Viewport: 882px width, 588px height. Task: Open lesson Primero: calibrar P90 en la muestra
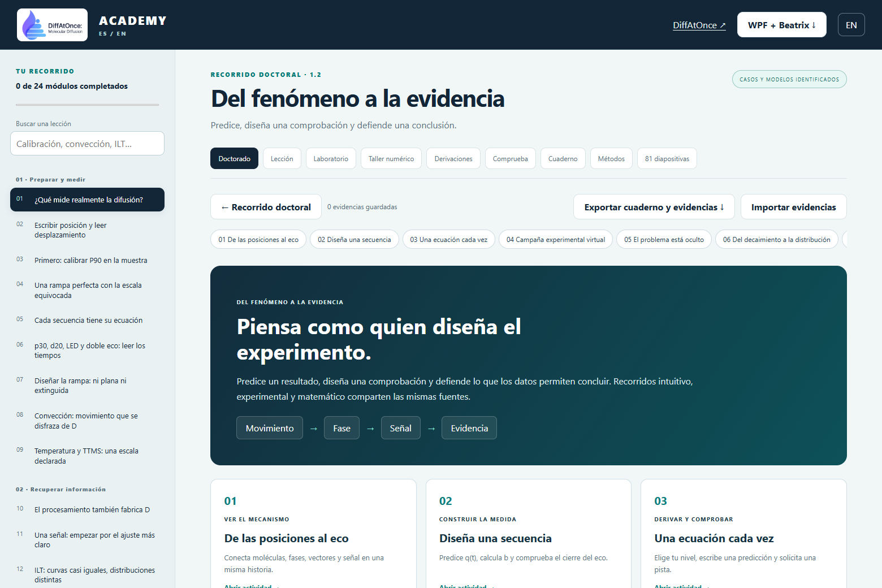click(87, 260)
